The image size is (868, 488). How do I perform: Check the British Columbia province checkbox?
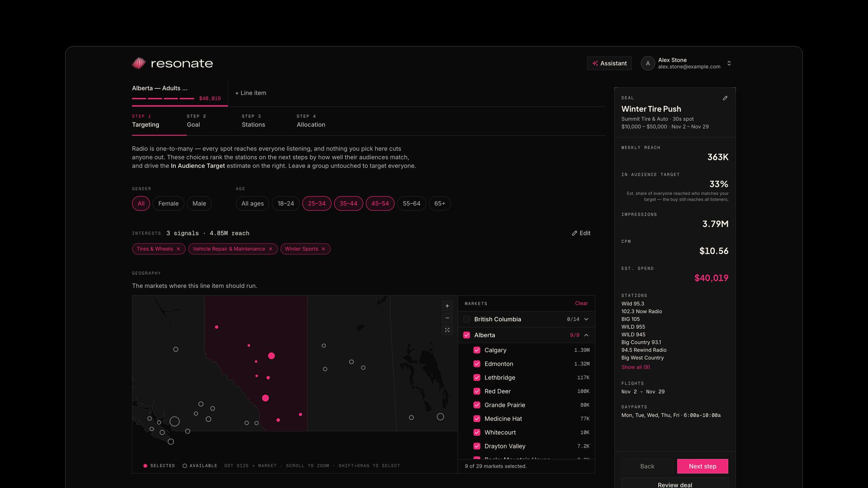click(467, 319)
